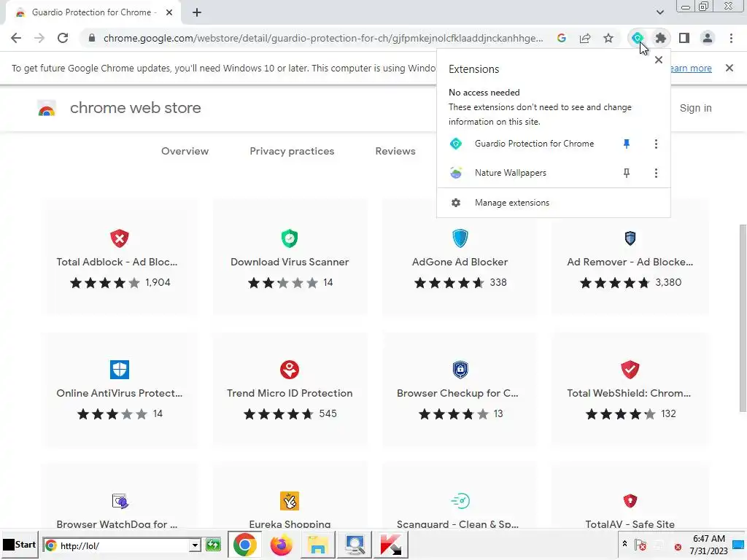Click the Guardio extension icon in toolbar
Image resolution: width=747 pixels, height=560 pixels.
pos(637,38)
